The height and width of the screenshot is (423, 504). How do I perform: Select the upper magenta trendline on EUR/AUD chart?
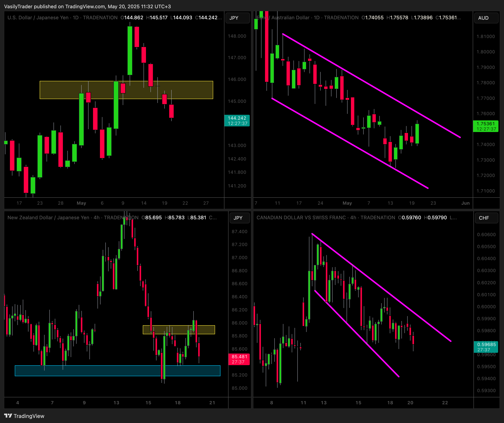pyautogui.click(x=371, y=86)
